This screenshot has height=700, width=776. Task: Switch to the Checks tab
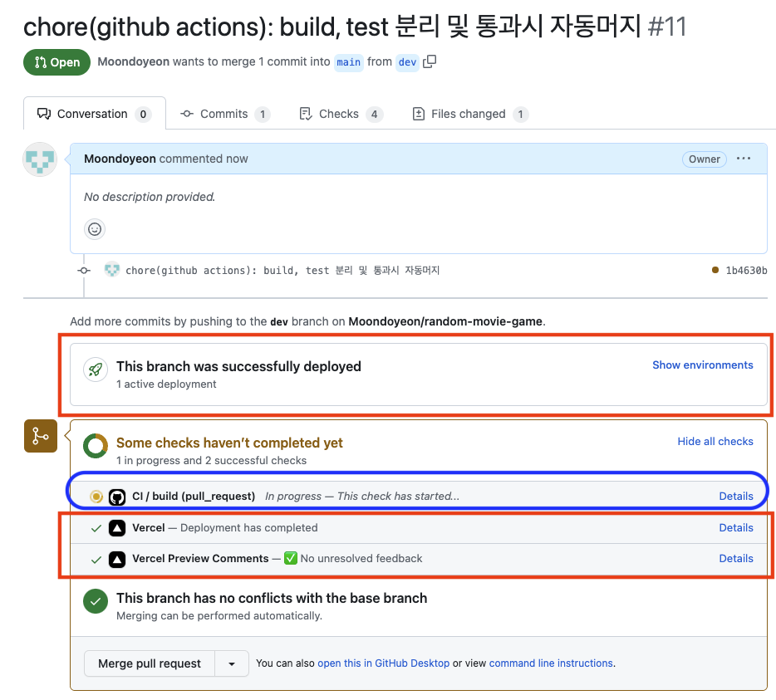click(339, 114)
